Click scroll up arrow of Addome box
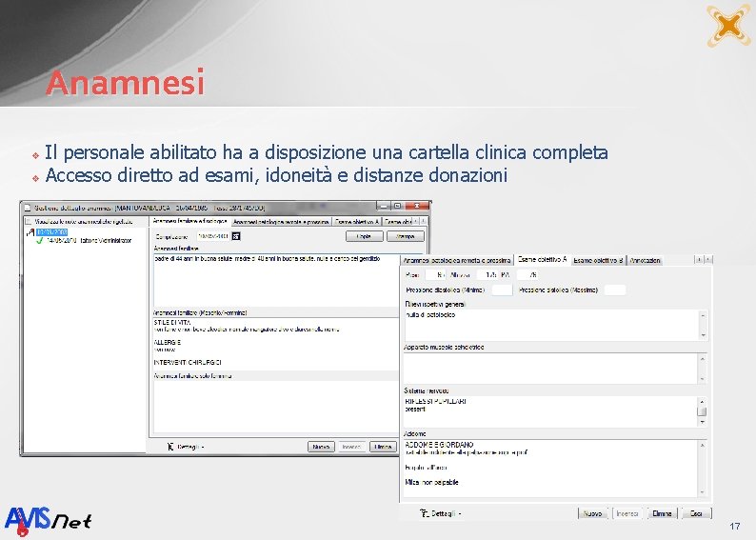This screenshot has width=756, height=540. click(x=703, y=445)
